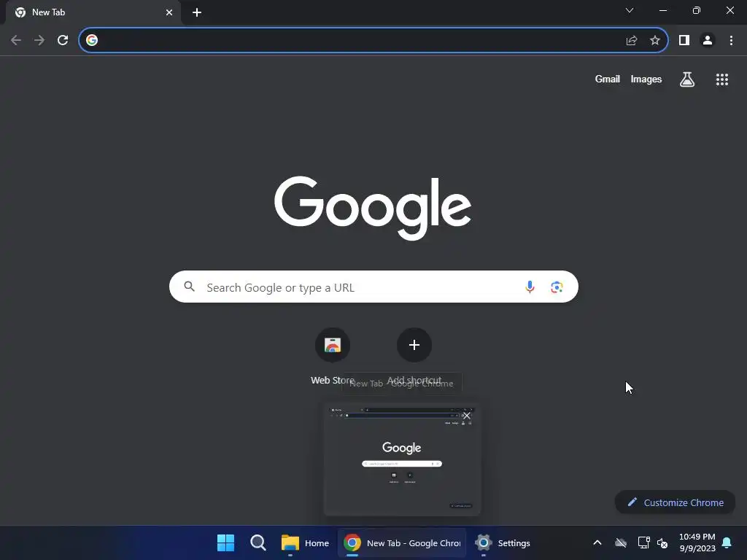Open the profile avatar menu
Screen dimensions: 747x560
(708, 40)
